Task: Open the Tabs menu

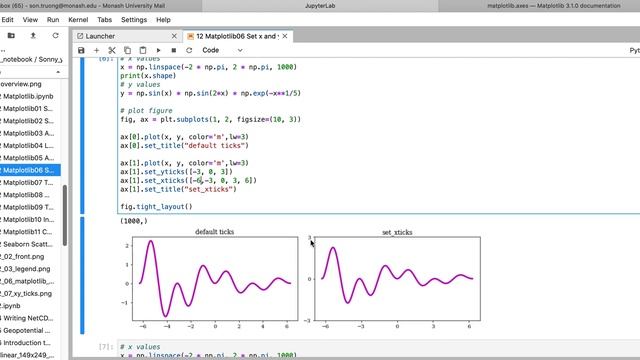Action: pyautogui.click(x=104, y=20)
